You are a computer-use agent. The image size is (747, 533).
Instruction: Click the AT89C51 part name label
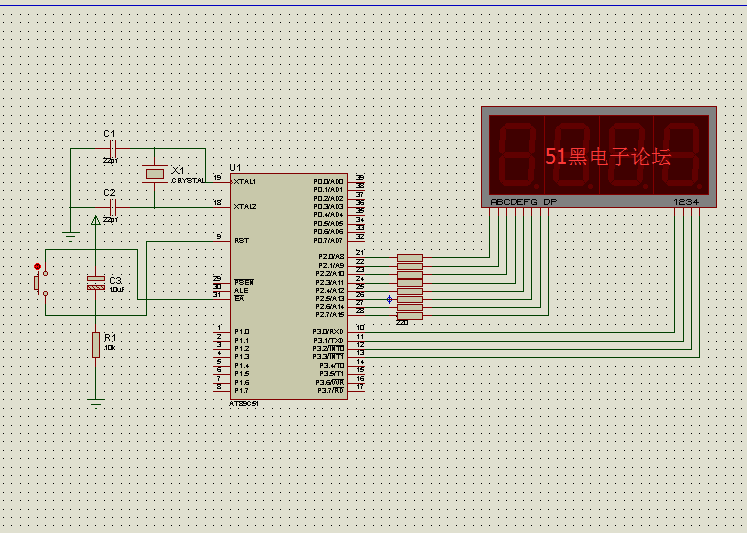click(243, 404)
